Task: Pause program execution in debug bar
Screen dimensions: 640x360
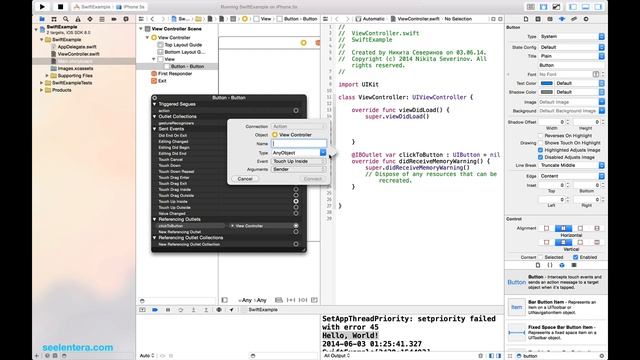Action: 168,310
